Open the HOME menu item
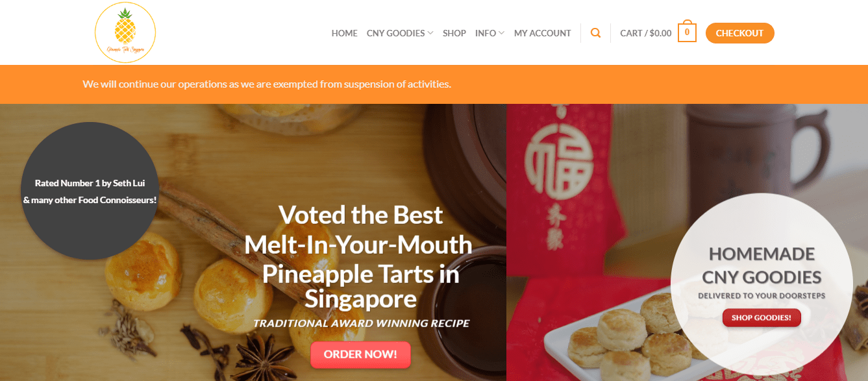The image size is (868, 381). [x=345, y=33]
